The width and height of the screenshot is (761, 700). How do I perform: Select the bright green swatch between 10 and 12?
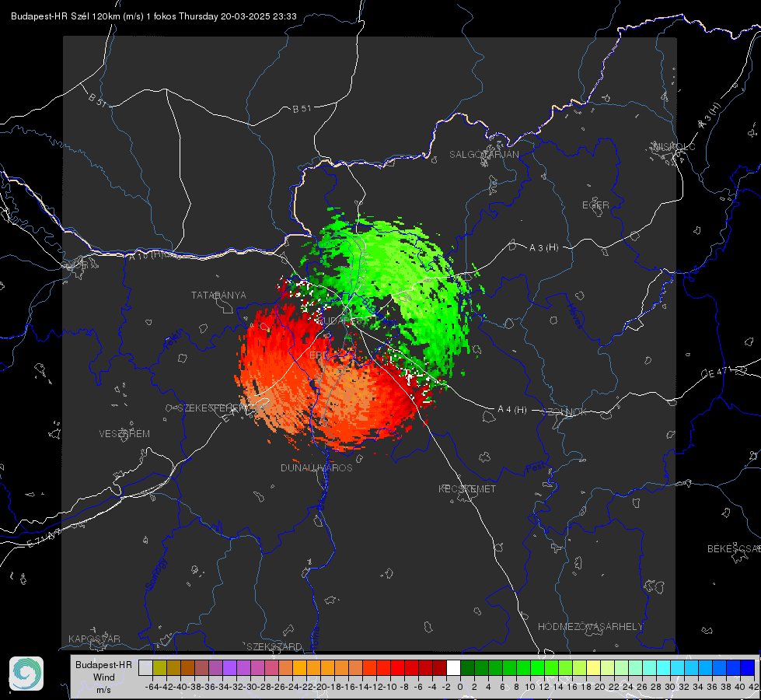[x=537, y=667]
